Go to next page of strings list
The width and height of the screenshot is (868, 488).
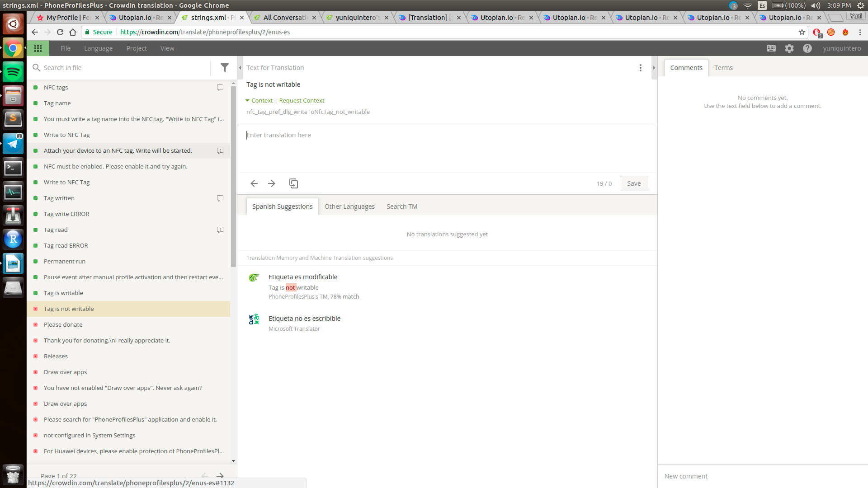220,475
